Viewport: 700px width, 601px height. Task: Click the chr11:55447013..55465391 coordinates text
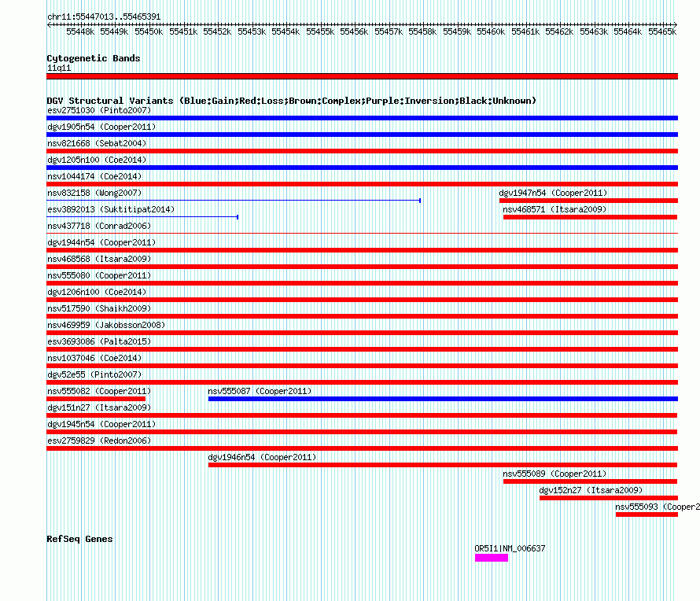pos(104,17)
